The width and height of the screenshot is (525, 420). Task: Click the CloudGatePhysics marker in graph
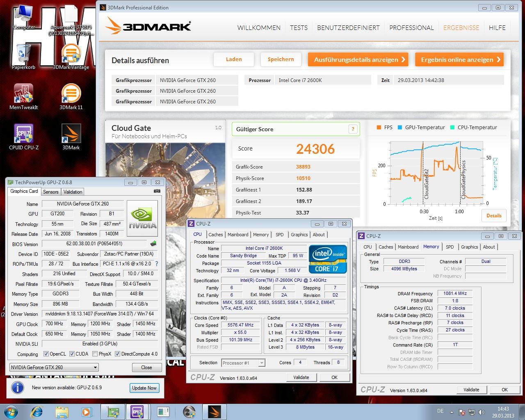click(463, 180)
